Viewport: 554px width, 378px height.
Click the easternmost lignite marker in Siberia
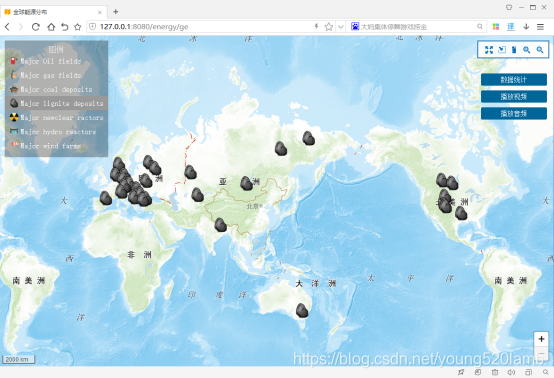(x=308, y=138)
